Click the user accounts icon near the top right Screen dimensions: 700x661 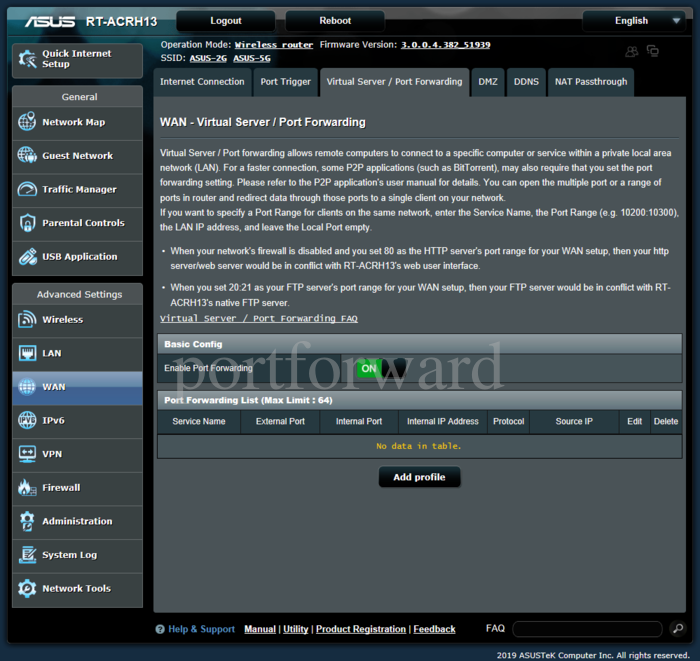click(631, 51)
